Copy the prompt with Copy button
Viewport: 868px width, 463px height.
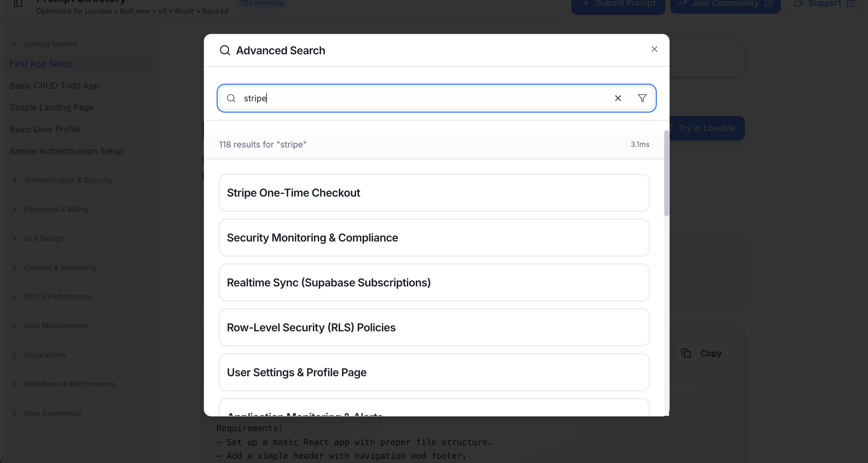701,353
